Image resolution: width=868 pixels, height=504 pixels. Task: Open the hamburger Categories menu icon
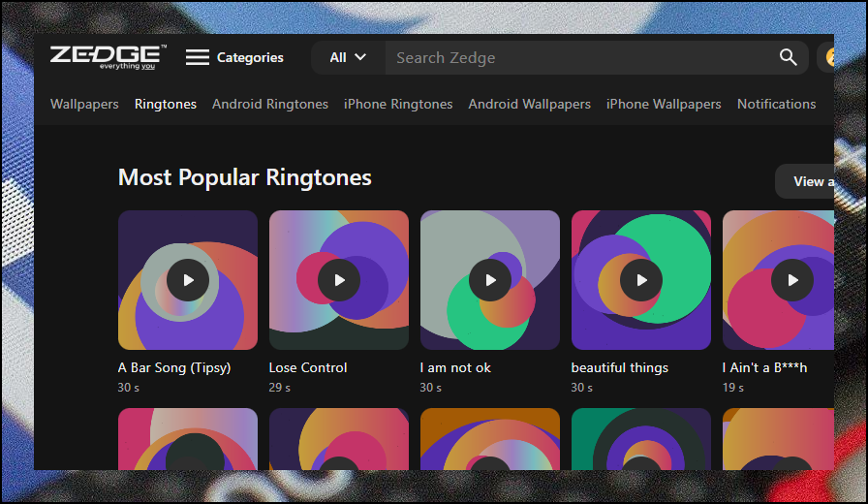point(197,57)
